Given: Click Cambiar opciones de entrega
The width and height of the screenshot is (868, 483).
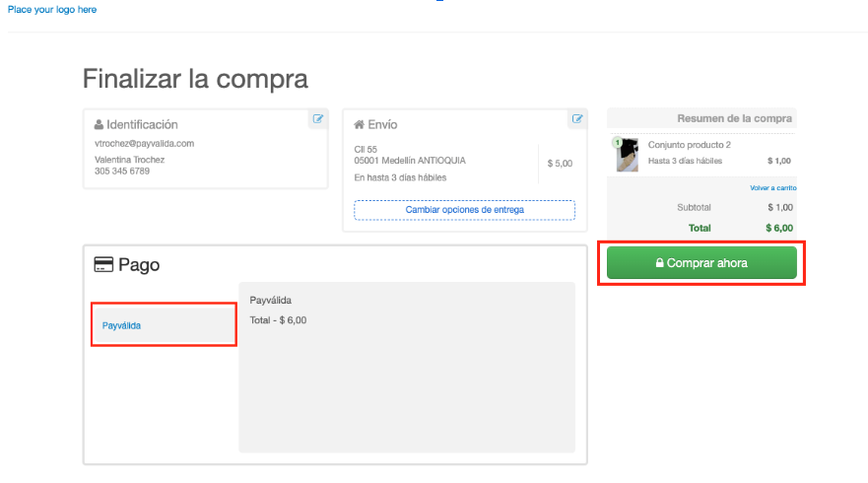Looking at the screenshot, I should (464, 210).
